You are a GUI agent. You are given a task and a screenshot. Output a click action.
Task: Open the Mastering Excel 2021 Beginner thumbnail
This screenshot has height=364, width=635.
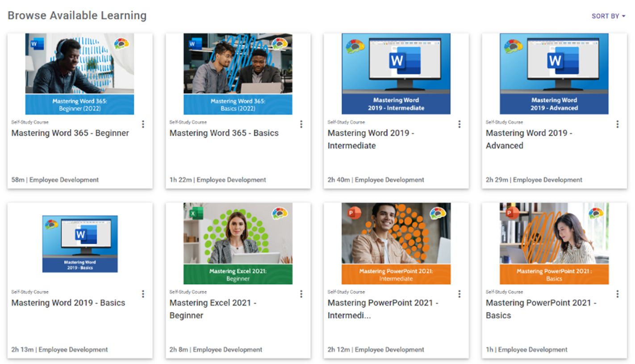click(238, 244)
